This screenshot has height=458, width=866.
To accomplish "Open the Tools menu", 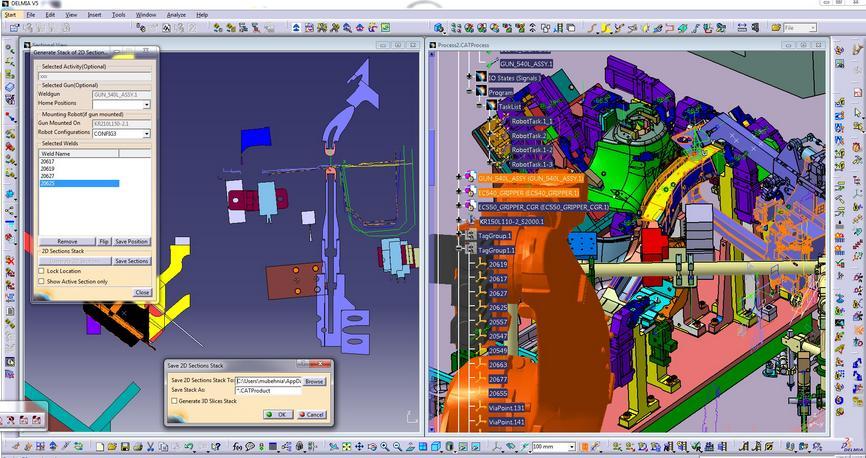I will pyautogui.click(x=119, y=15).
